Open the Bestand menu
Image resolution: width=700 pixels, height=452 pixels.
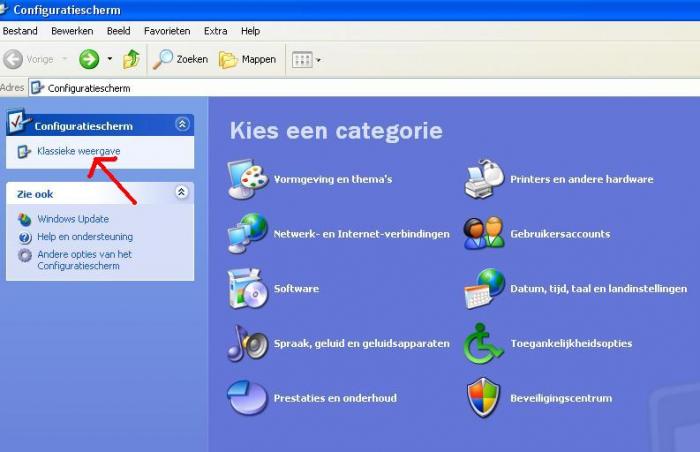point(20,31)
